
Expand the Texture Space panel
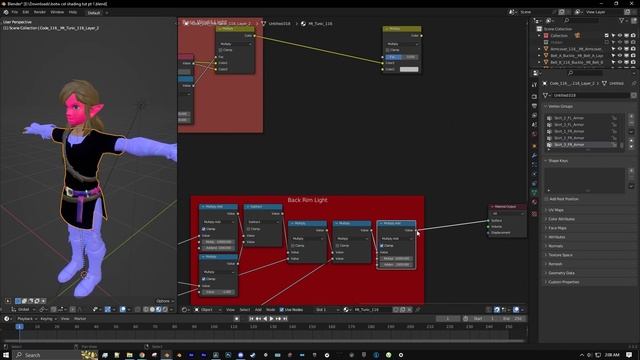tap(588, 255)
